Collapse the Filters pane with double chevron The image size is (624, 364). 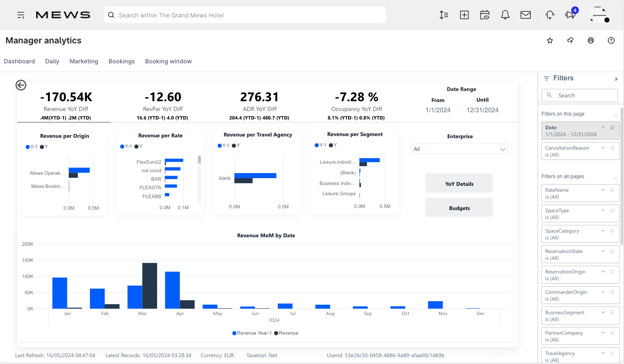[616, 79]
